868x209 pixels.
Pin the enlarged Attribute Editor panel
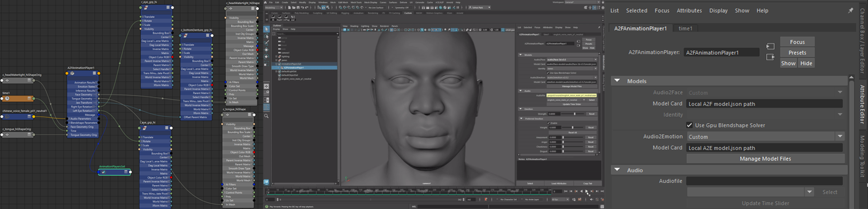pos(851,11)
